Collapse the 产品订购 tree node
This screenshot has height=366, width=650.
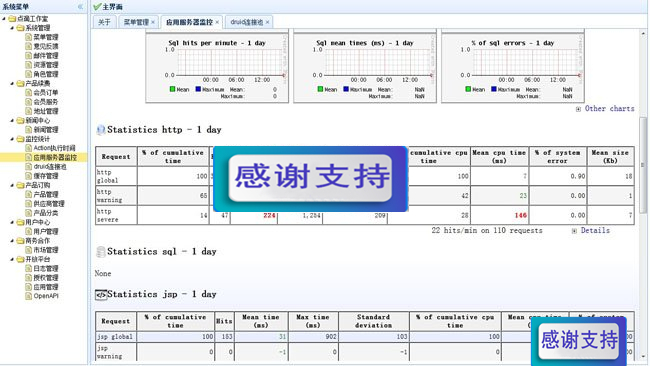[x=12, y=185]
